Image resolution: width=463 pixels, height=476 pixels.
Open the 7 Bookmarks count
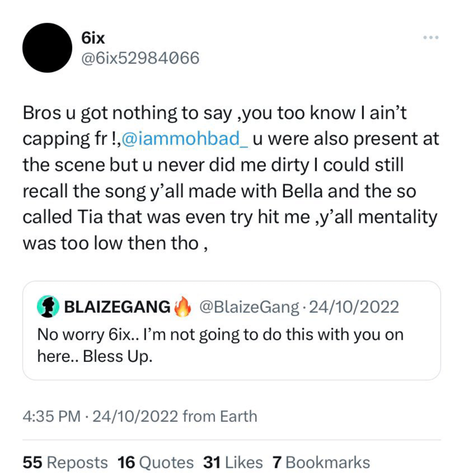(321, 462)
